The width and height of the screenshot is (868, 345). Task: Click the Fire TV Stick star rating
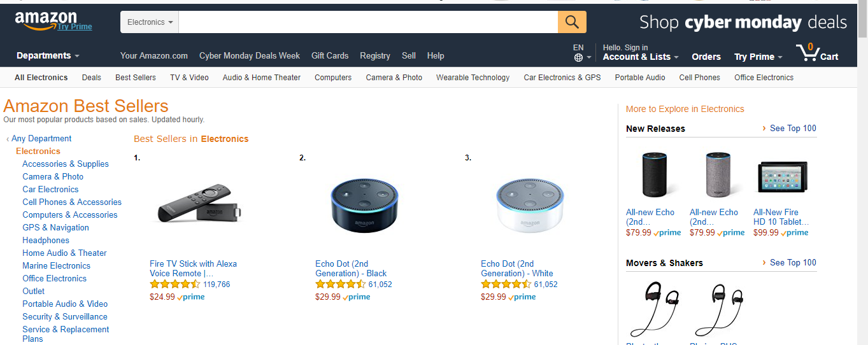click(x=175, y=285)
